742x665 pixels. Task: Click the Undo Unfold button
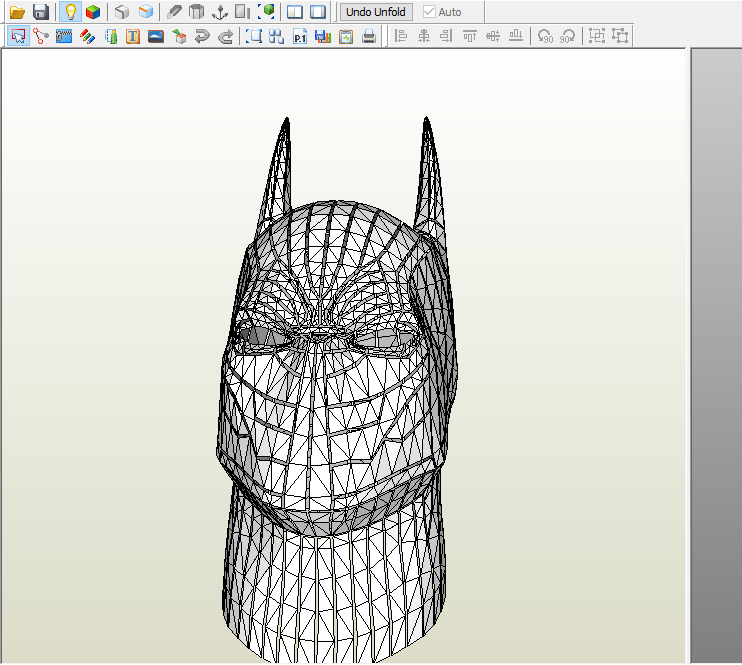click(376, 12)
